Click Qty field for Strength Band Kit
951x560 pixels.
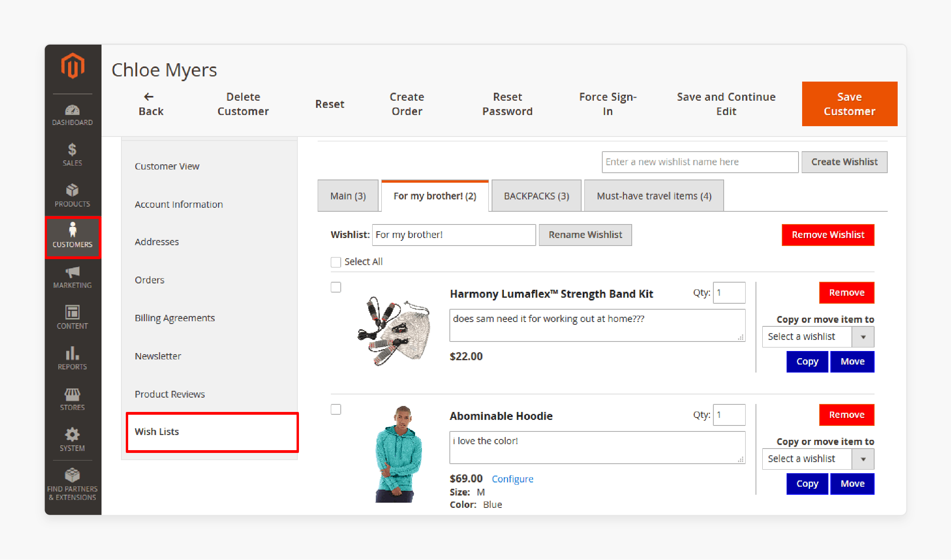point(729,293)
